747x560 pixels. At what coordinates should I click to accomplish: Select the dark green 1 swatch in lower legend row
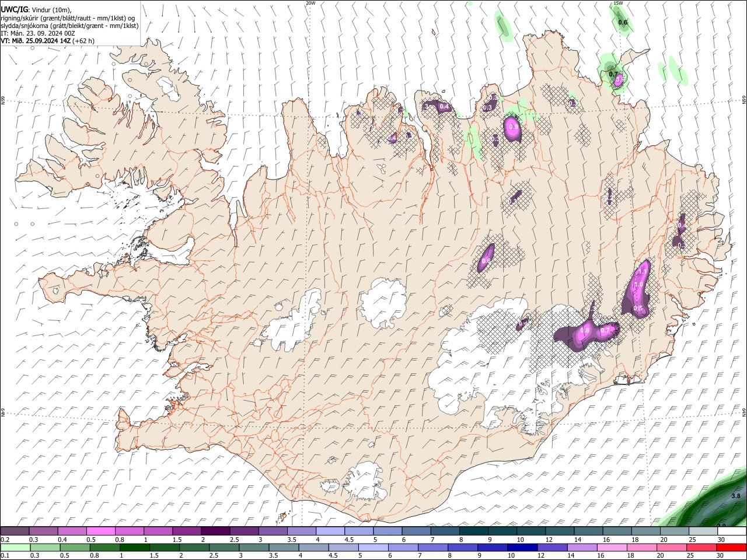pos(135,548)
